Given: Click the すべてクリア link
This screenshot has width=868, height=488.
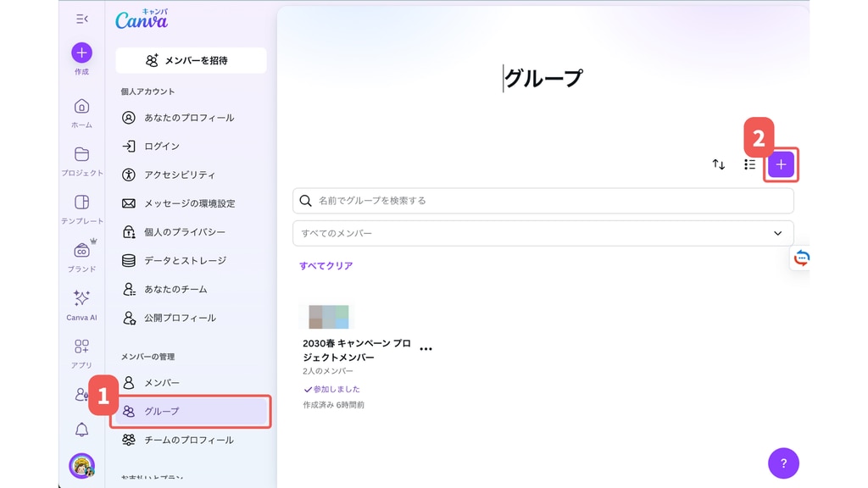Looking at the screenshot, I should click(x=325, y=266).
